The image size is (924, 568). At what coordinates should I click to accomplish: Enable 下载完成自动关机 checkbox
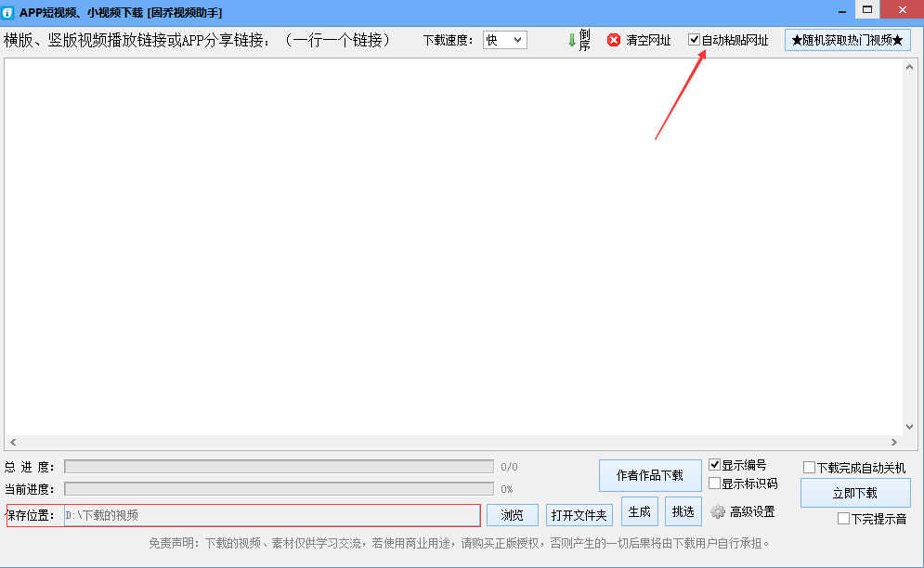[809, 467]
